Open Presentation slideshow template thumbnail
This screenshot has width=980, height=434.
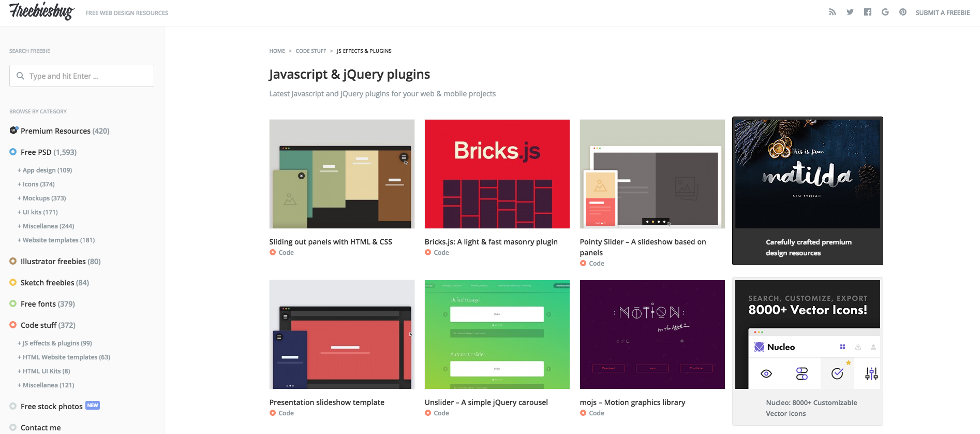click(342, 335)
